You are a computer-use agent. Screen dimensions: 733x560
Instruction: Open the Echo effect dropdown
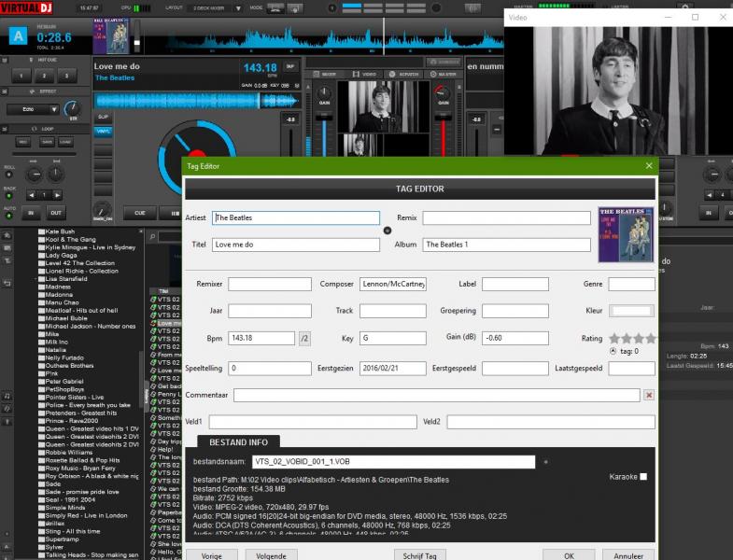click(33, 109)
